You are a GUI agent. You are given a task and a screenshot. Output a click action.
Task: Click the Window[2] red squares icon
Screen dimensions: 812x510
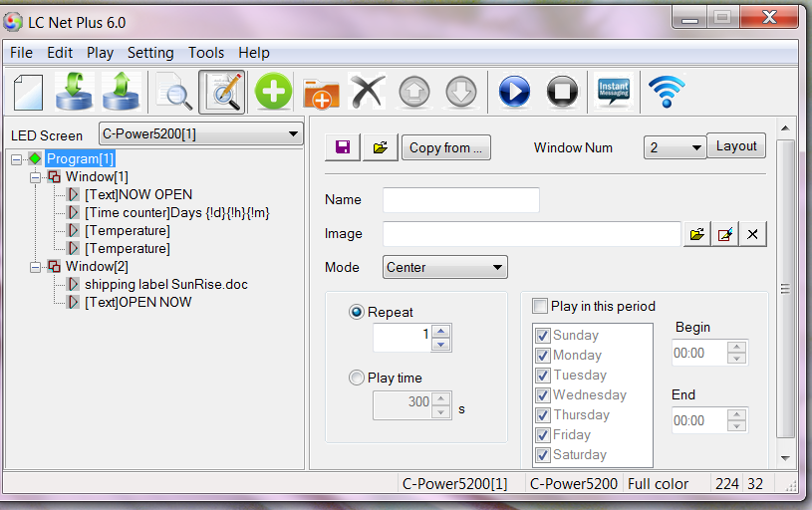pos(54,267)
